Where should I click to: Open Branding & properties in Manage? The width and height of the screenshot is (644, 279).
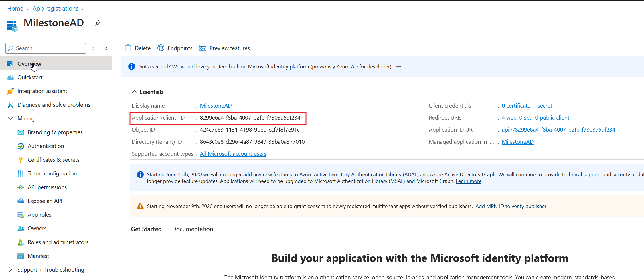pyautogui.click(x=55, y=132)
